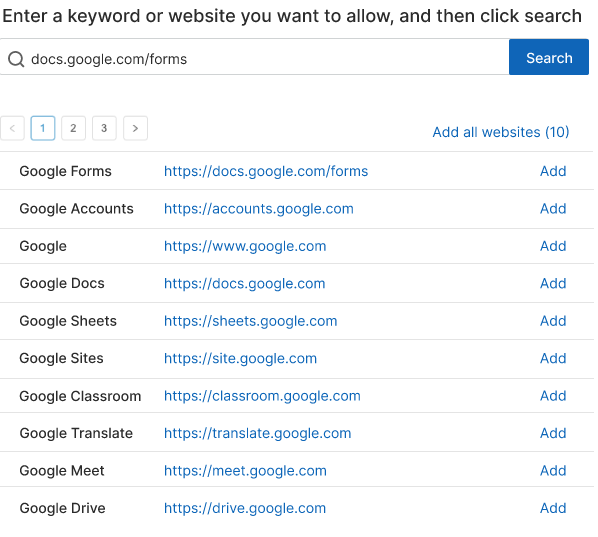Screen dimensions: 598x537
Task: Add the Google Sites website
Action: 553,358
